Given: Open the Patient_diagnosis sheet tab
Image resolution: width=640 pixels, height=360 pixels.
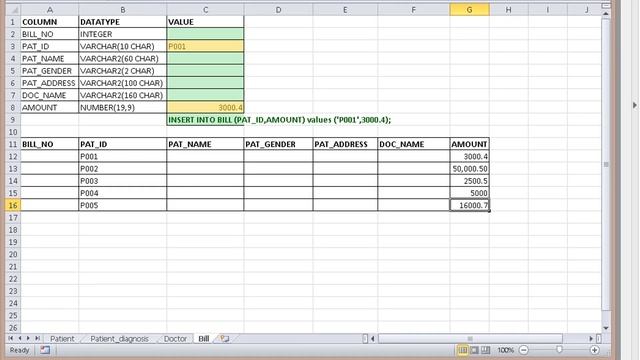Looking at the screenshot, I should tap(119, 339).
